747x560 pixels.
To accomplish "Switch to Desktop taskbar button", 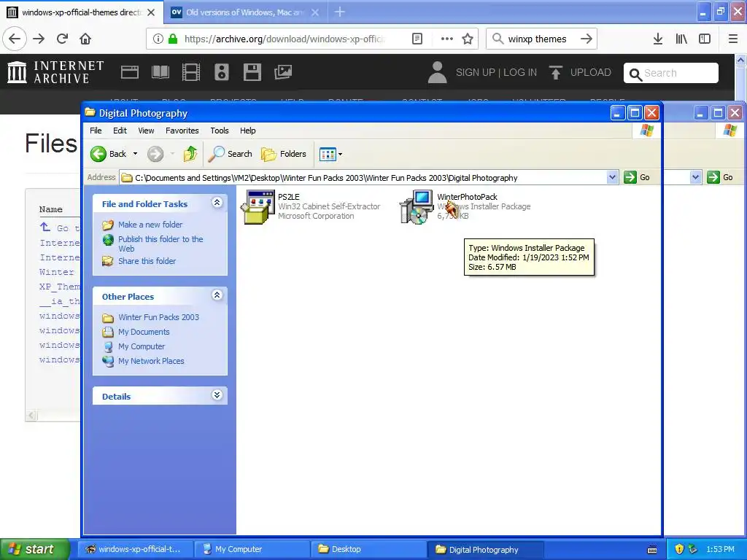I will [368, 549].
